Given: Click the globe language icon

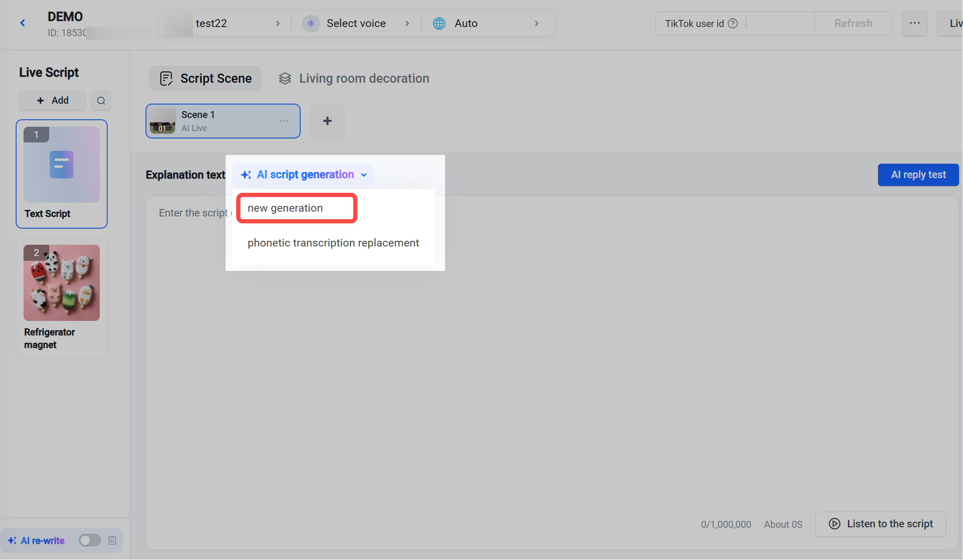Looking at the screenshot, I should 439,24.
